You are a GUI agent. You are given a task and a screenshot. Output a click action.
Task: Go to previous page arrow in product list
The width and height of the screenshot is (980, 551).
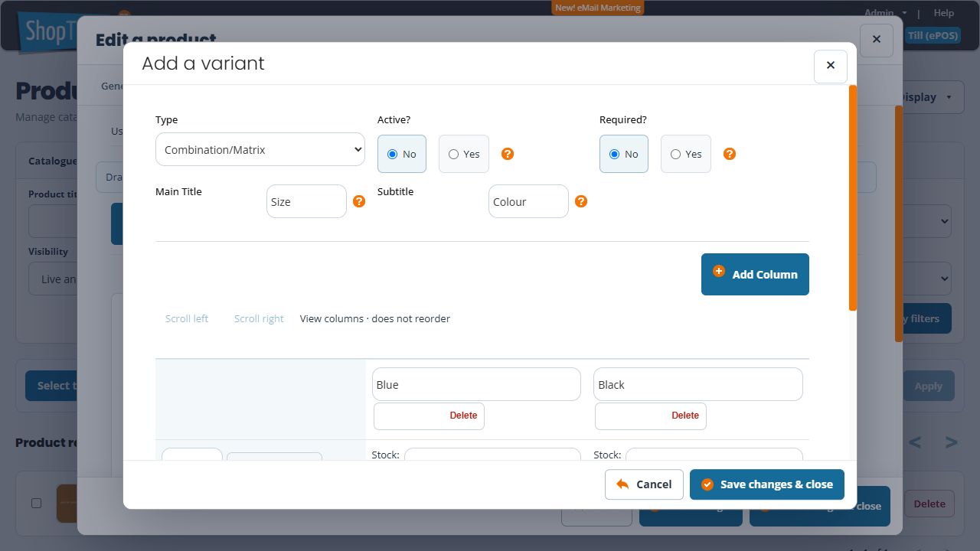915,442
